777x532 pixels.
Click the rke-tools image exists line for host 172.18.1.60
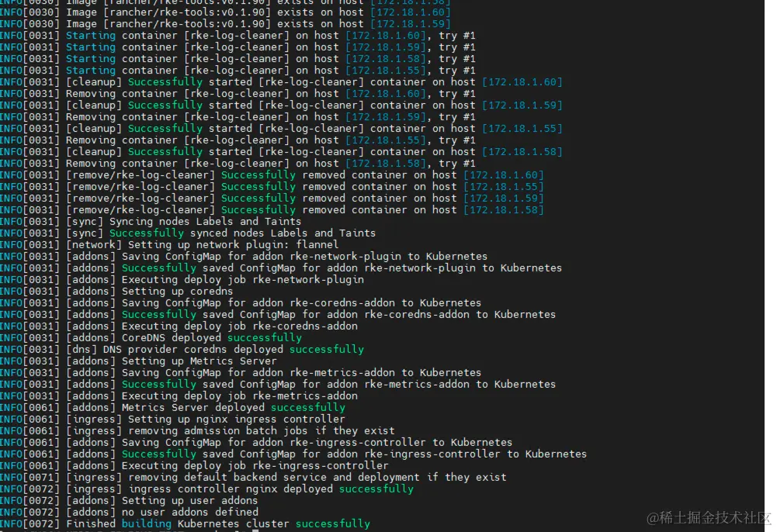pos(225,12)
